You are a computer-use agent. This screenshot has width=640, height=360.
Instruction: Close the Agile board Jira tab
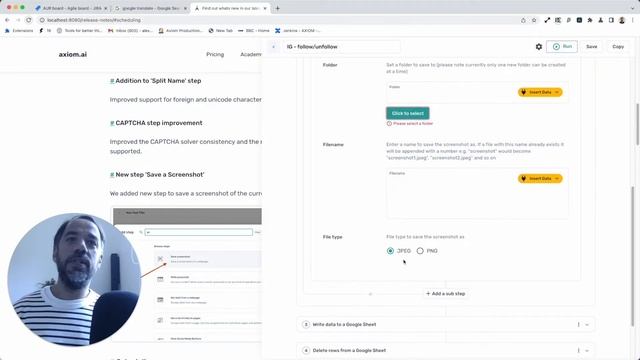(x=106, y=8)
